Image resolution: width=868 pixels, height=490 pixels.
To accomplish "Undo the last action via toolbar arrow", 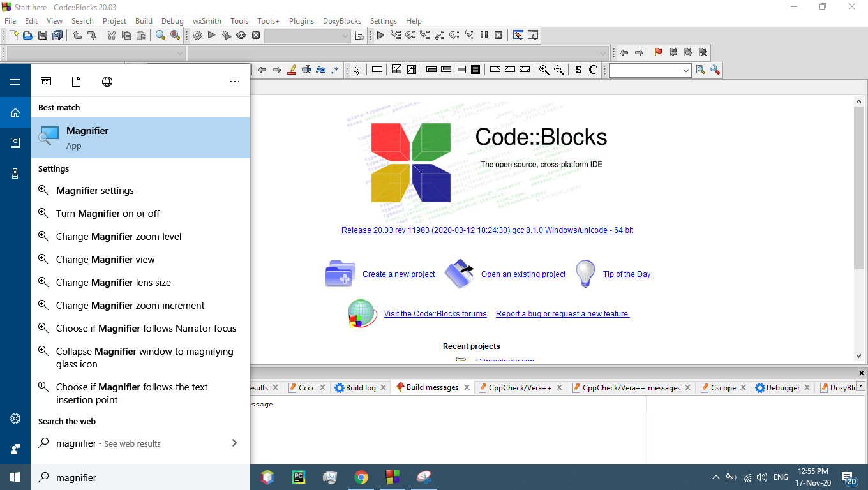I will tap(77, 35).
